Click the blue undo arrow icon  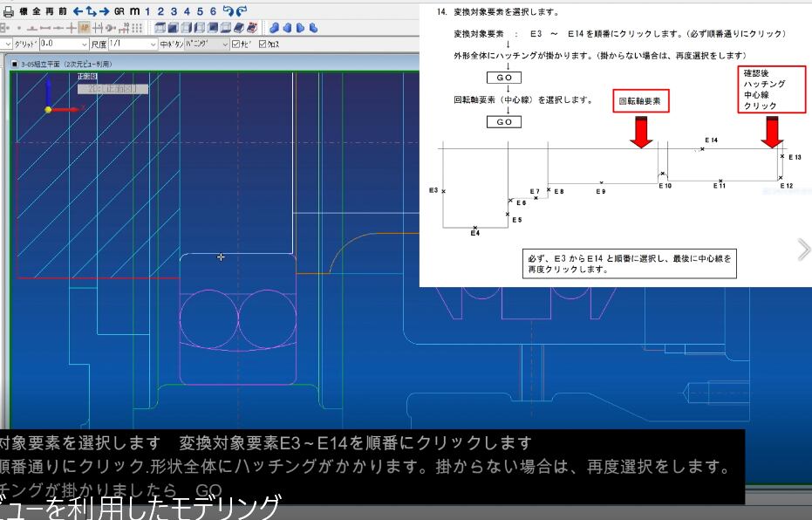(229, 10)
